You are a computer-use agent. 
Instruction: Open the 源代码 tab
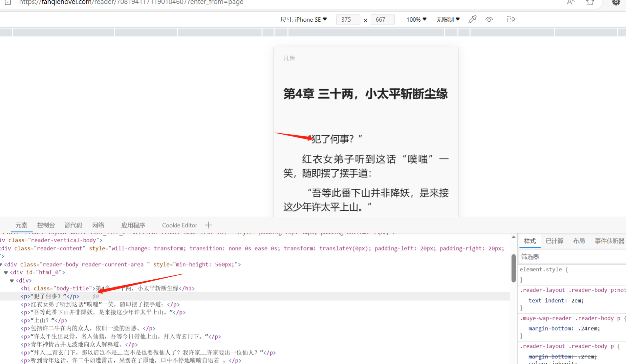pos(74,225)
